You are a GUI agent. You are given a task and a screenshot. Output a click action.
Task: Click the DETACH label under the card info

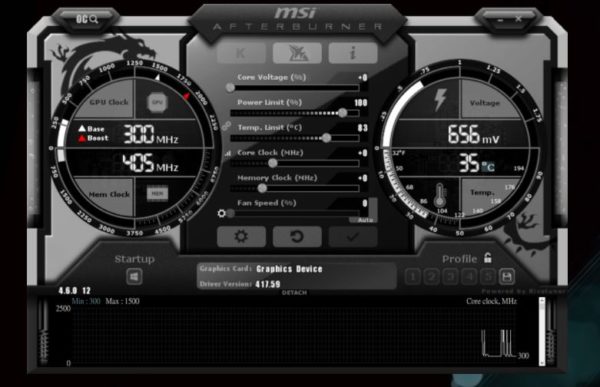pyautogui.click(x=294, y=292)
